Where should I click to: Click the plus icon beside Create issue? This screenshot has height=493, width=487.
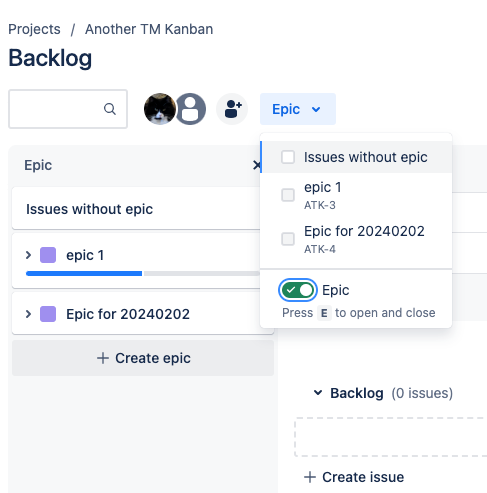tap(310, 477)
